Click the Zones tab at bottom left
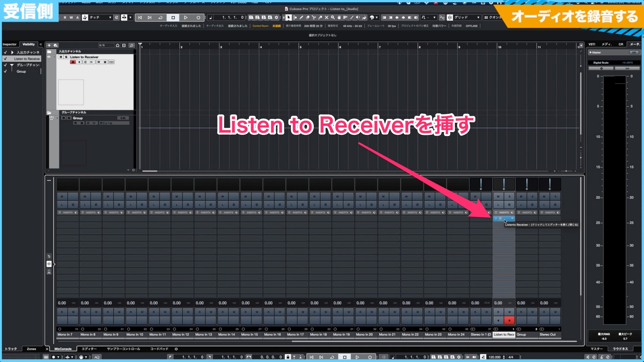Viewport: 644px width, 362px height. (31, 349)
